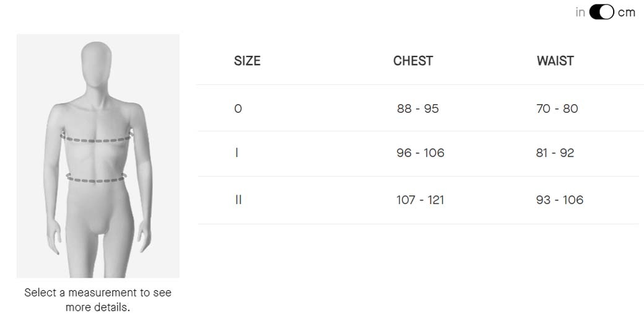Select the waist dashed line on mannequin

point(97,180)
